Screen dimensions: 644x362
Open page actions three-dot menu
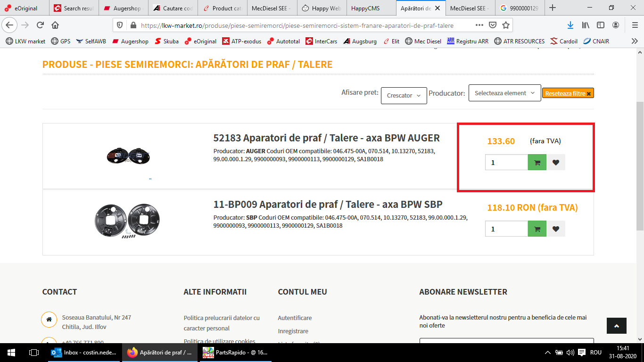(x=479, y=25)
